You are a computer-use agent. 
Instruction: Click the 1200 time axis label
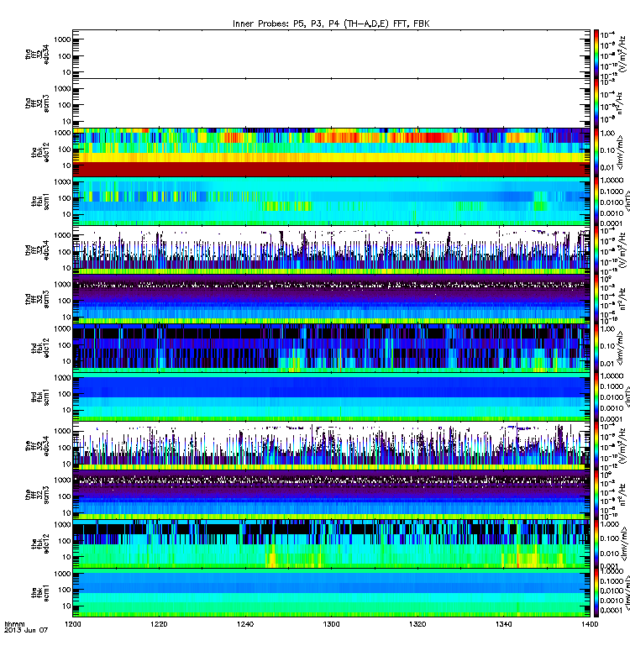click(72, 624)
